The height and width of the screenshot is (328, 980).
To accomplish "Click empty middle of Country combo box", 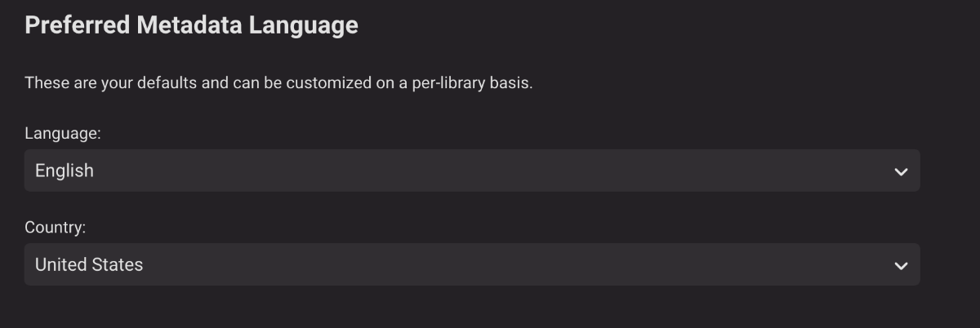I will tap(490, 264).
